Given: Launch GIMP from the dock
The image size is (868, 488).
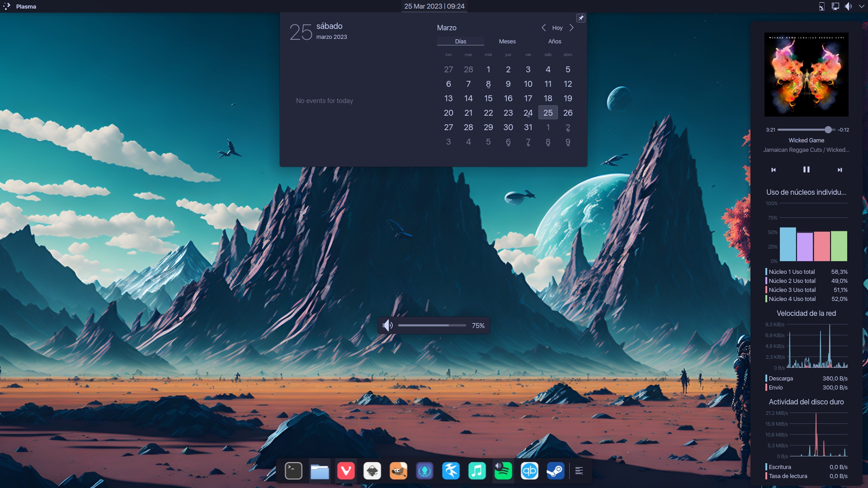Looking at the screenshot, I should (399, 471).
